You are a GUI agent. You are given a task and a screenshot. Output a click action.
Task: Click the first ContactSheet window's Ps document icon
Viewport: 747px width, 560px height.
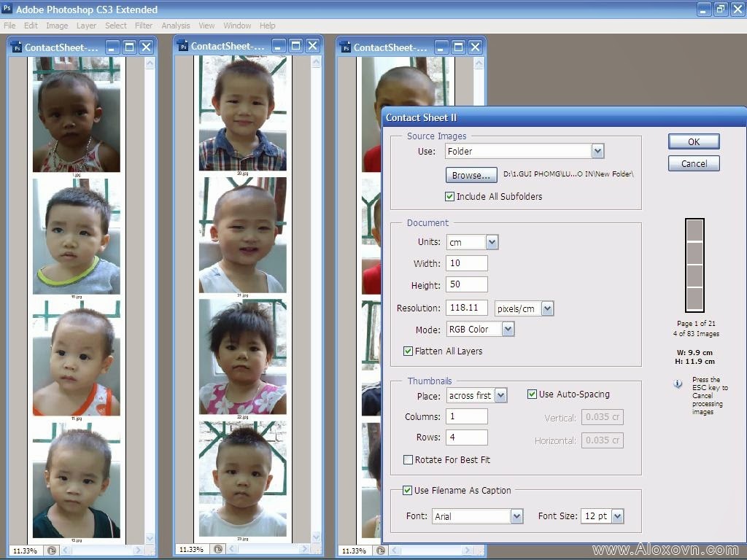click(x=17, y=47)
